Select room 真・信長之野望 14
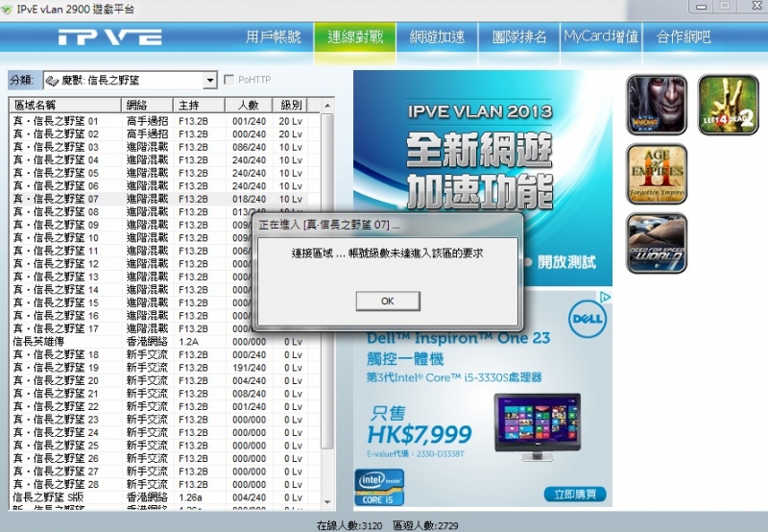Viewport: 768px width, 532px height. point(164,289)
